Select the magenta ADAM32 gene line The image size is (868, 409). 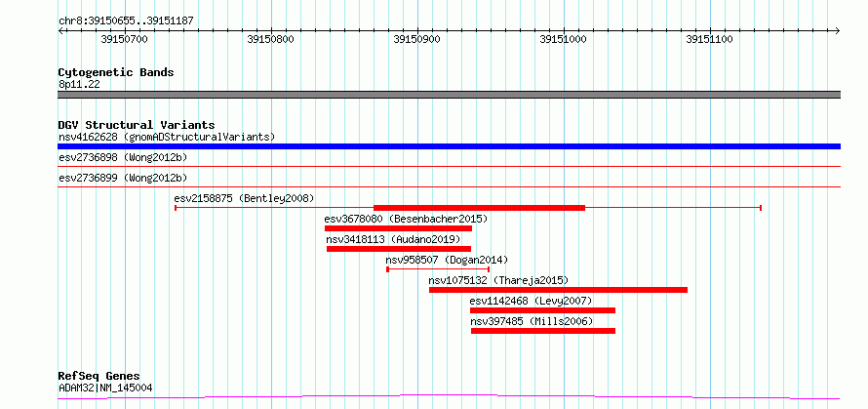[449, 397]
